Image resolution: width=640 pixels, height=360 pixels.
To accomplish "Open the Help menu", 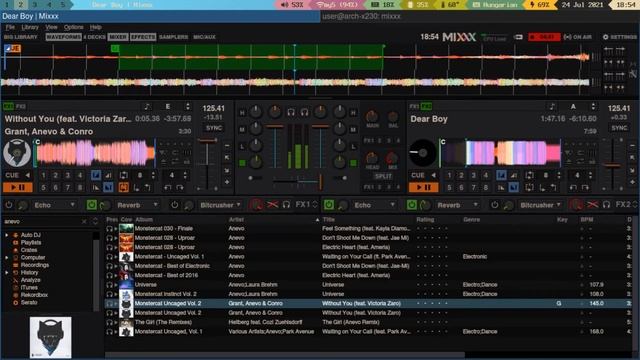I will click(x=96, y=27).
